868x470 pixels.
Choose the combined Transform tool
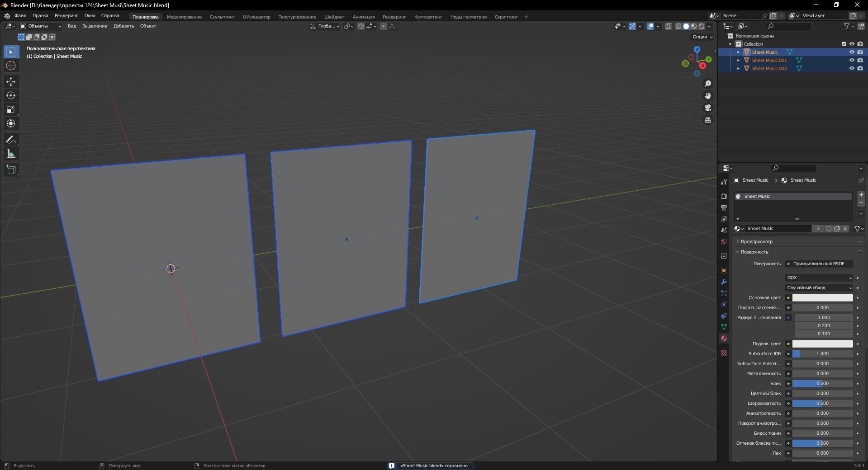11,123
